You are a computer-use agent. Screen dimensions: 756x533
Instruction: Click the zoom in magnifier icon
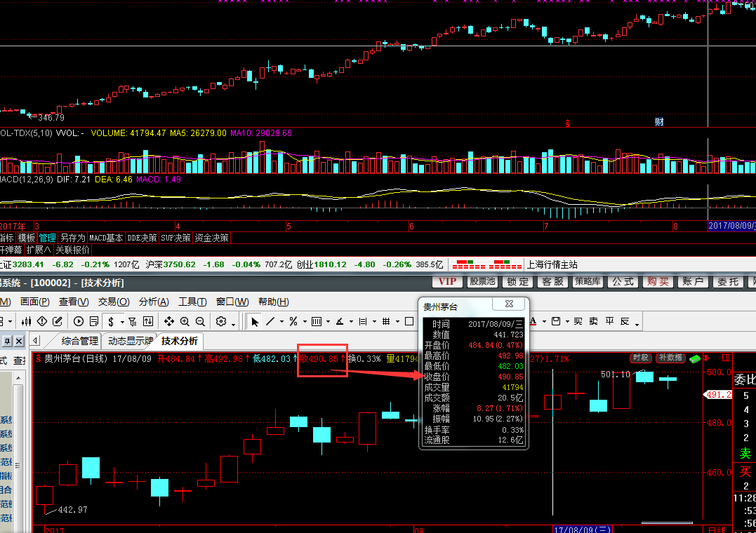pos(185,321)
